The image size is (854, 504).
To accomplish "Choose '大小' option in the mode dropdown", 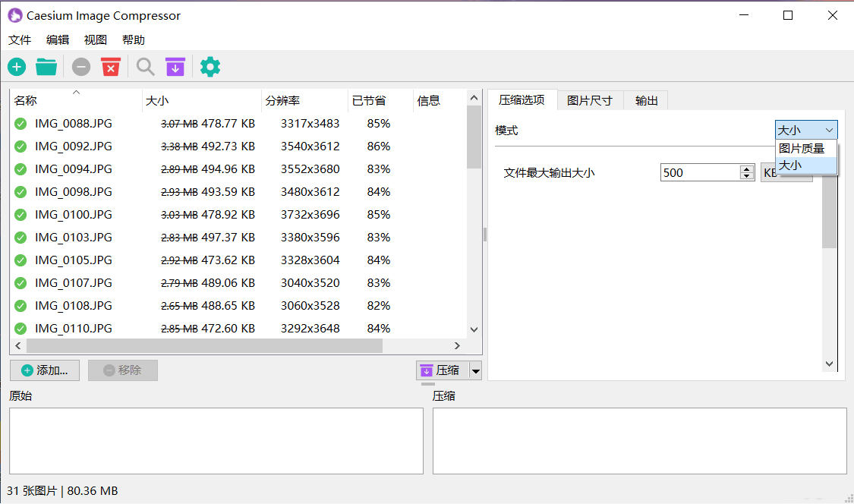I will pos(790,165).
